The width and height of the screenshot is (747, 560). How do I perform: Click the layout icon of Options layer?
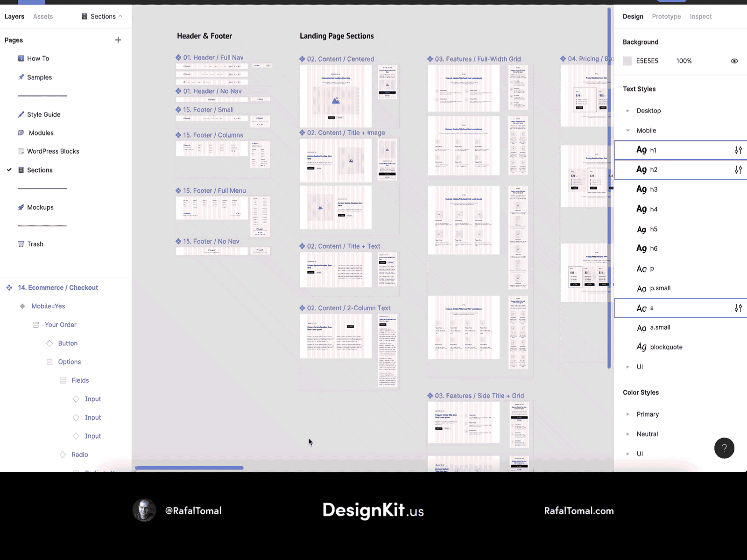coord(49,362)
